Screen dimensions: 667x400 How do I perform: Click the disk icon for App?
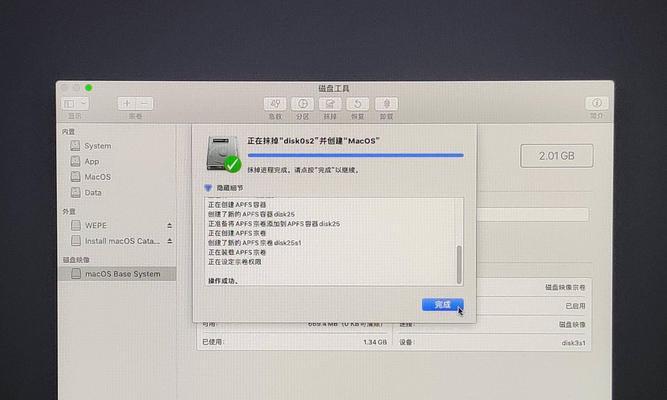(75, 161)
